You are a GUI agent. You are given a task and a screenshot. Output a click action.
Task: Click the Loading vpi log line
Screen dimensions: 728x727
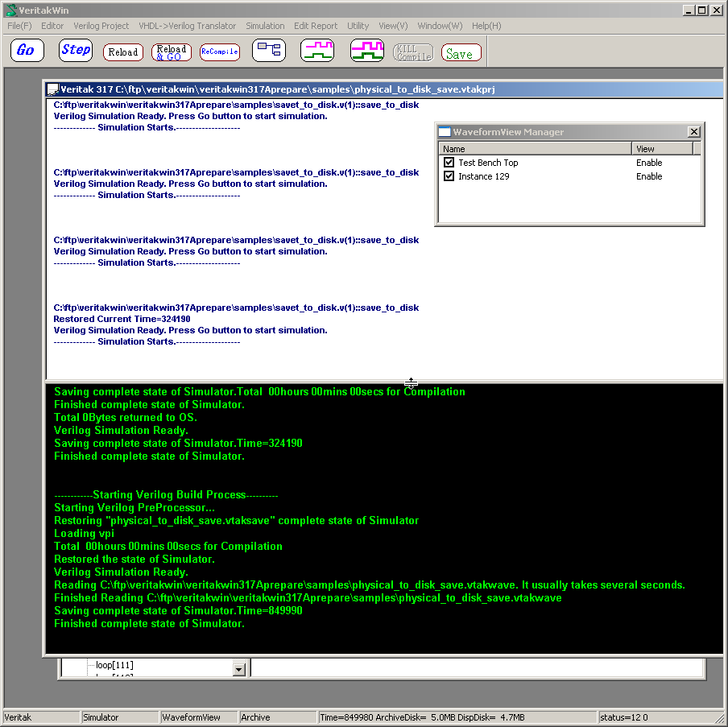click(84, 534)
